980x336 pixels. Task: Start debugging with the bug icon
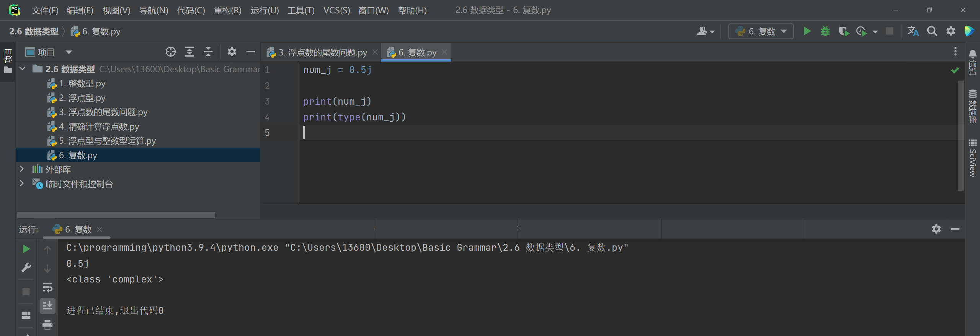pyautogui.click(x=825, y=31)
